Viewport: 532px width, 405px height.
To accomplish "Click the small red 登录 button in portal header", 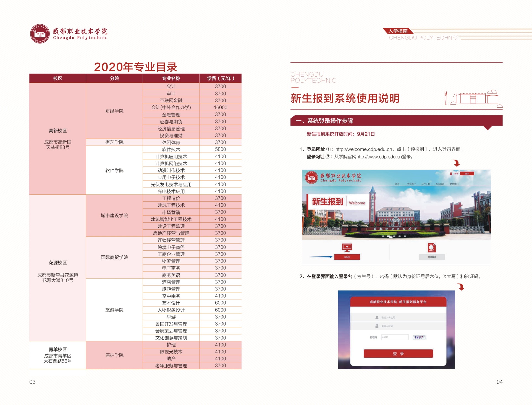I will (467, 173).
